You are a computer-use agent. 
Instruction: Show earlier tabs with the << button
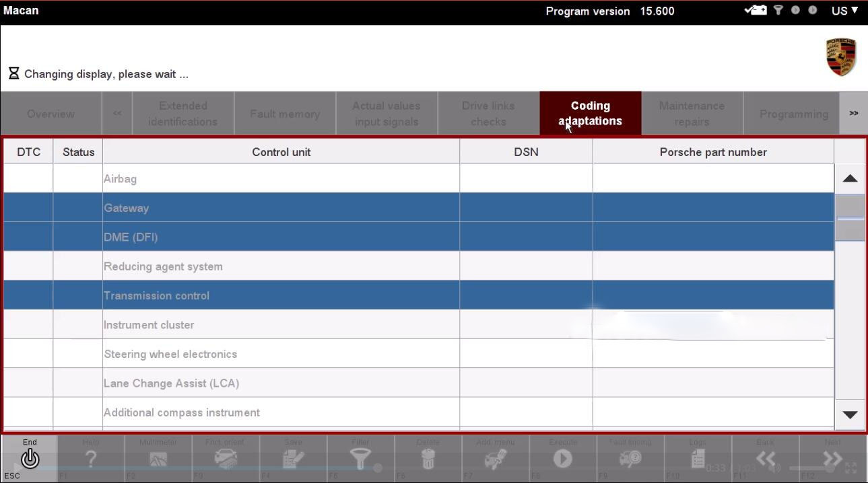[x=117, y=114]
